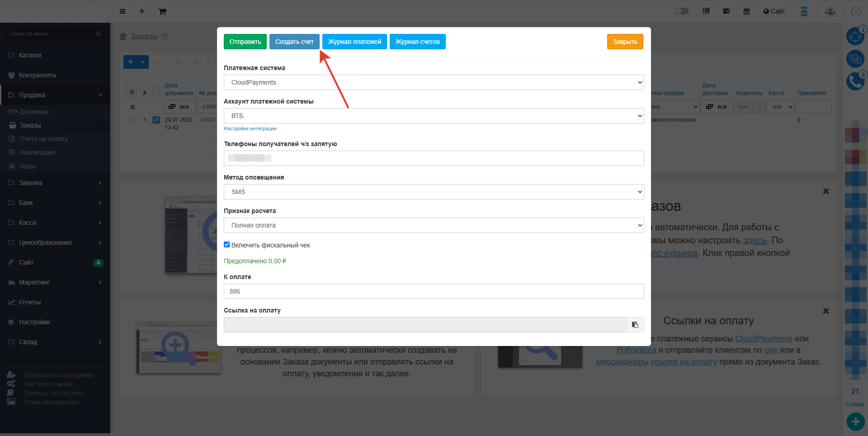Close the orders info card with X
Image resolution: width=868 pixels, height=436 pixels.
pyautogui.click(x=826, y=191)
